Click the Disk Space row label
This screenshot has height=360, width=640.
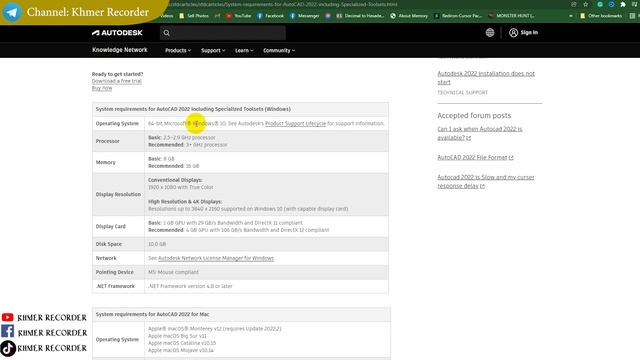click(109, 244)
